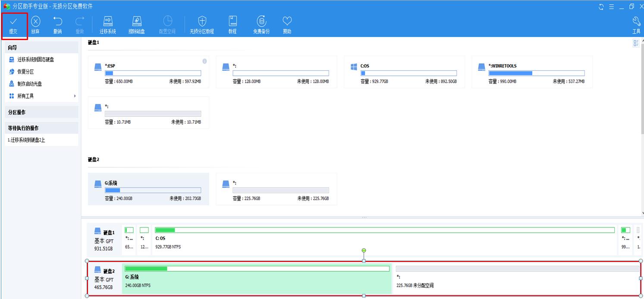Image resolution: width=644 pixels, height=299 pixels.
Task: Click the text 容量 : 650.00MB
Action: (x=119, y=81)
